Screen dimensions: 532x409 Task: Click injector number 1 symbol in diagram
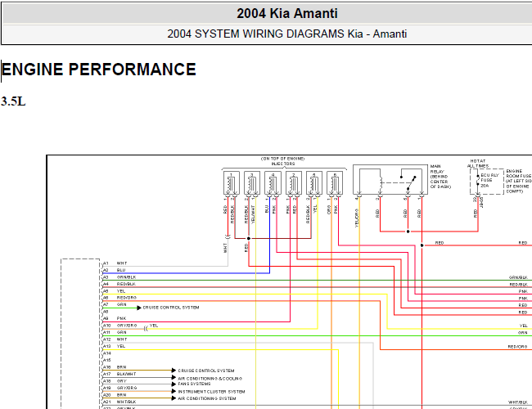(232, 182)
